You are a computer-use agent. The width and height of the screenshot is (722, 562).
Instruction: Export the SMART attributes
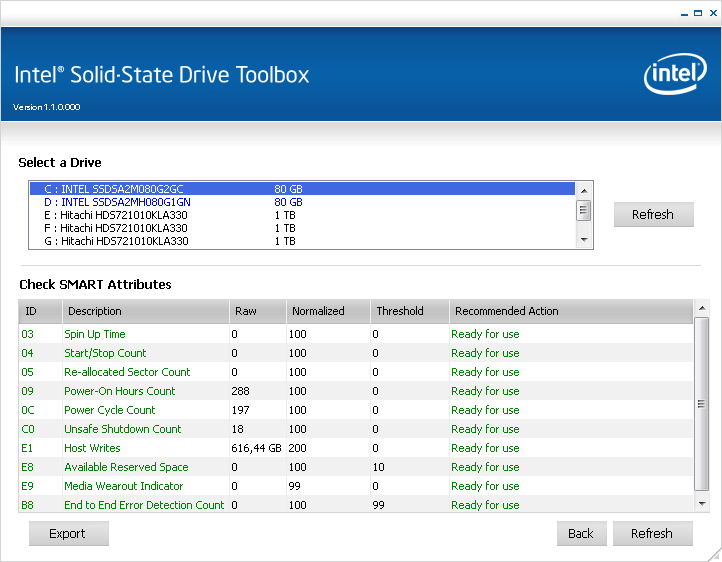click(68, 534)
